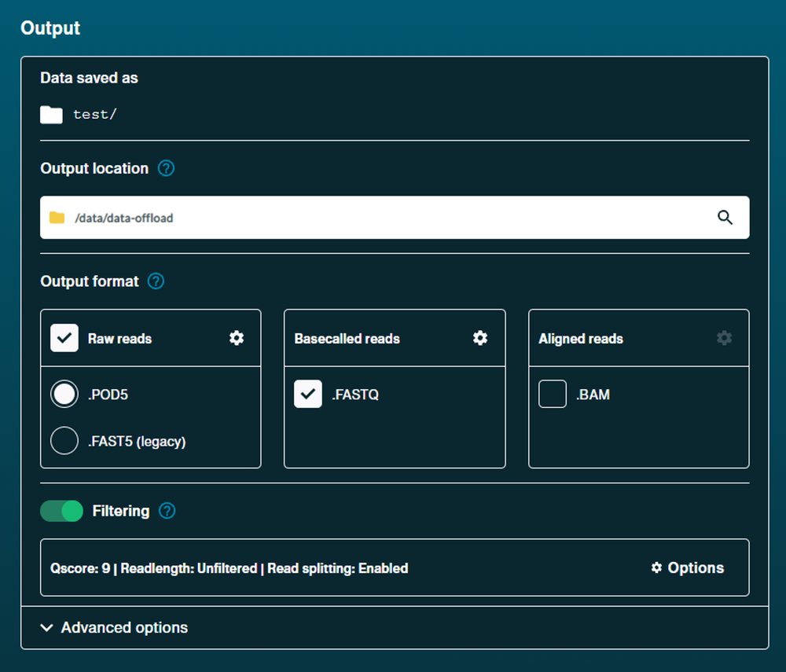Uncheck the .FASTQ checkbox
The height and width of the screenshot is (672, 786).
tap(308, 394)
